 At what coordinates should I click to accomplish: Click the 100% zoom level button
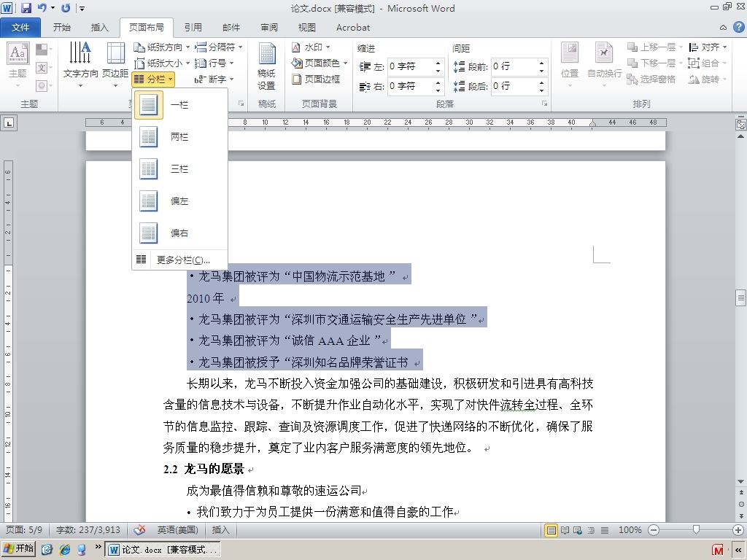630,530
